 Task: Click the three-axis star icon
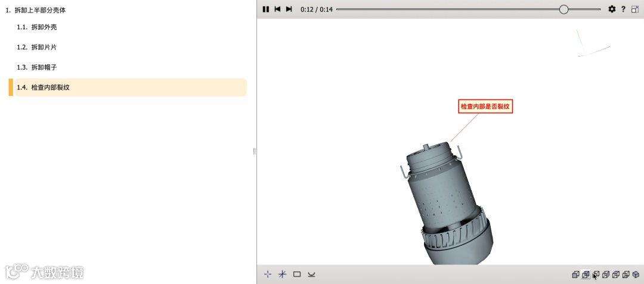(282, 274)
